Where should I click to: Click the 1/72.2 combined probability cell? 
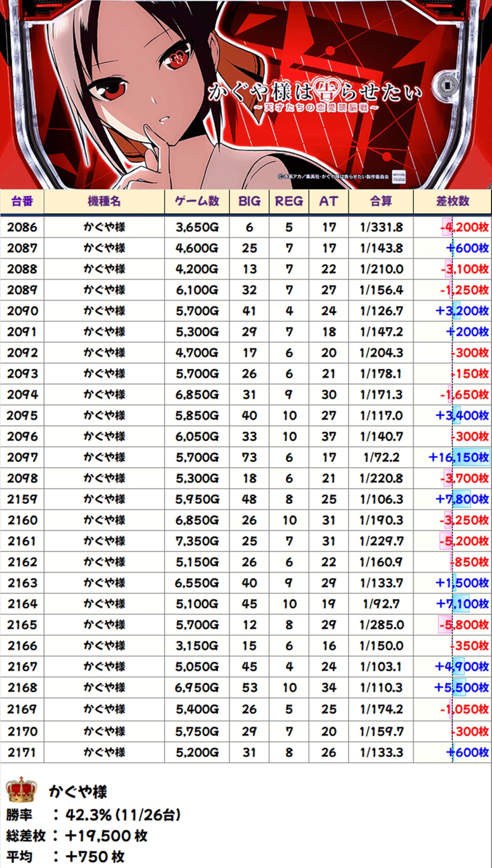(381, 457)
